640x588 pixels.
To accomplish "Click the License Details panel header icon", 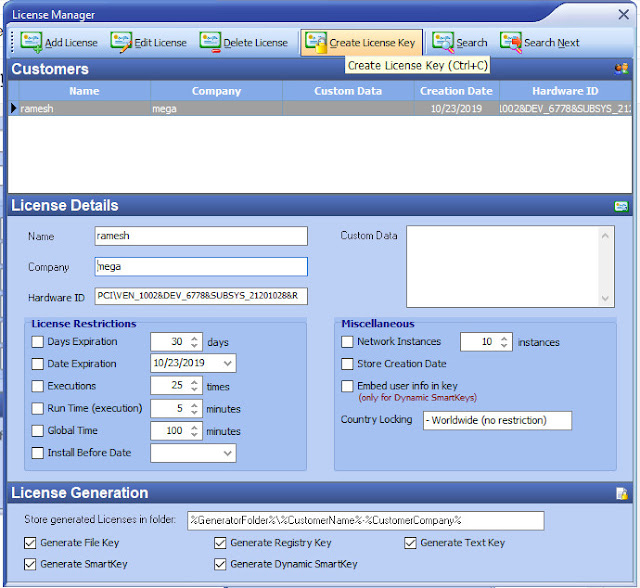I will tap(621, 206).
